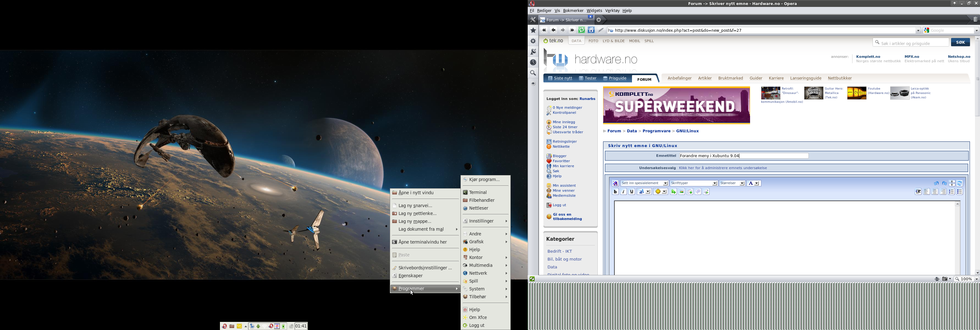Open the Search magnifier panel in Opera sidebar
Image resolution: width=980 pixels, height=330 pixels.
coord(533,73)
